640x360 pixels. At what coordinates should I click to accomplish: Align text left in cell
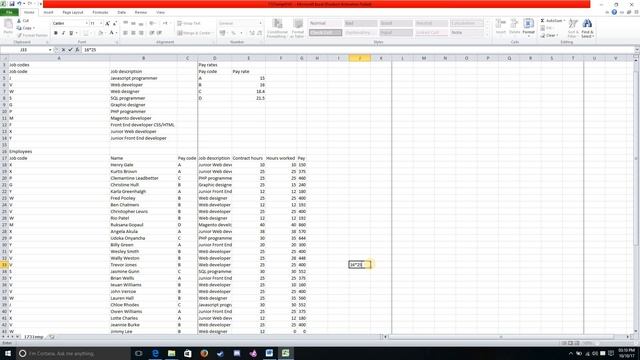[x=125, y=33]
